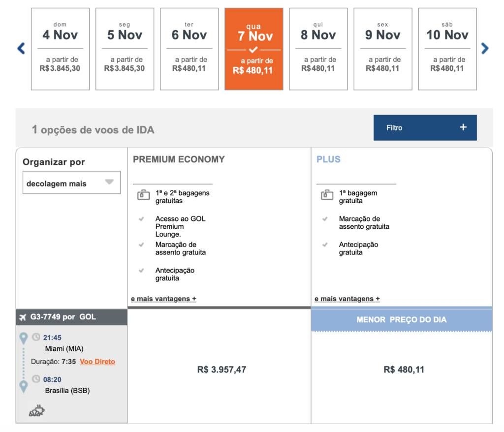Expand Premium Economy 'e mais vantagens +'

click(163, 299)
